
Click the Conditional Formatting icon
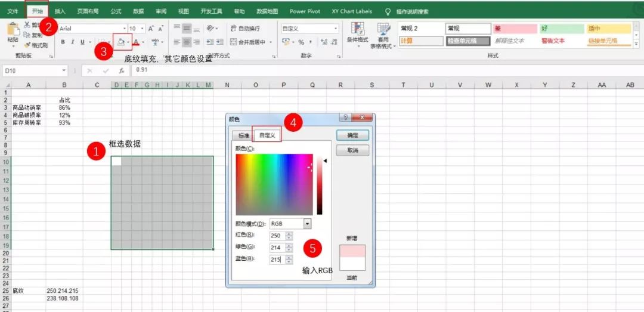pyautogui.click(x=358, y=31)
